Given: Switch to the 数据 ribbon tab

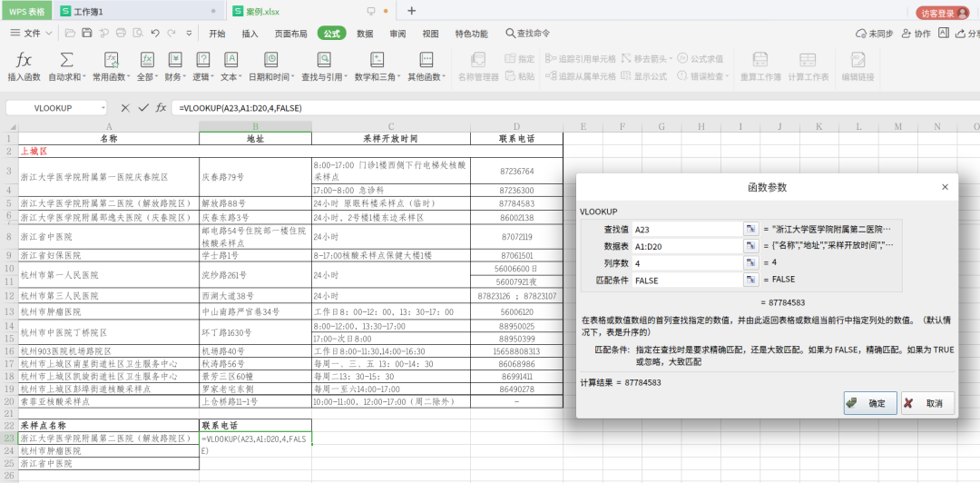Looking at the screenshot, I should [x=365, y=34].
